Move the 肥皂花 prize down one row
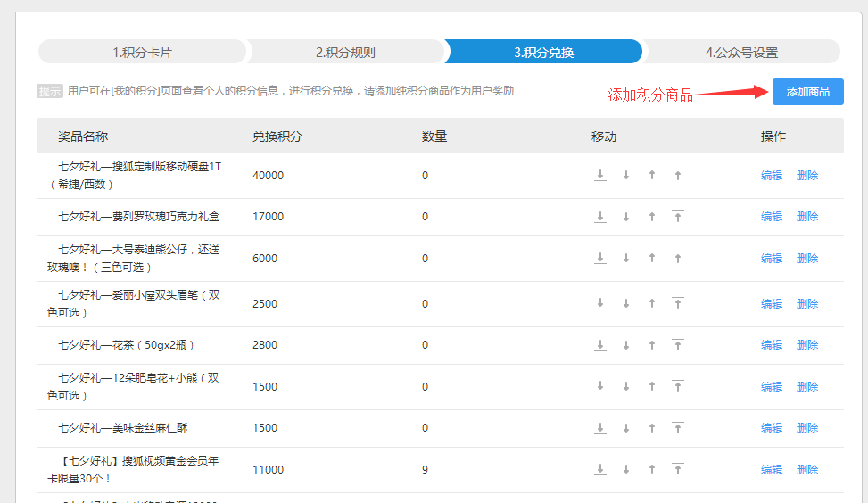This screenshot has height=503, width=868. pos(626,387)
